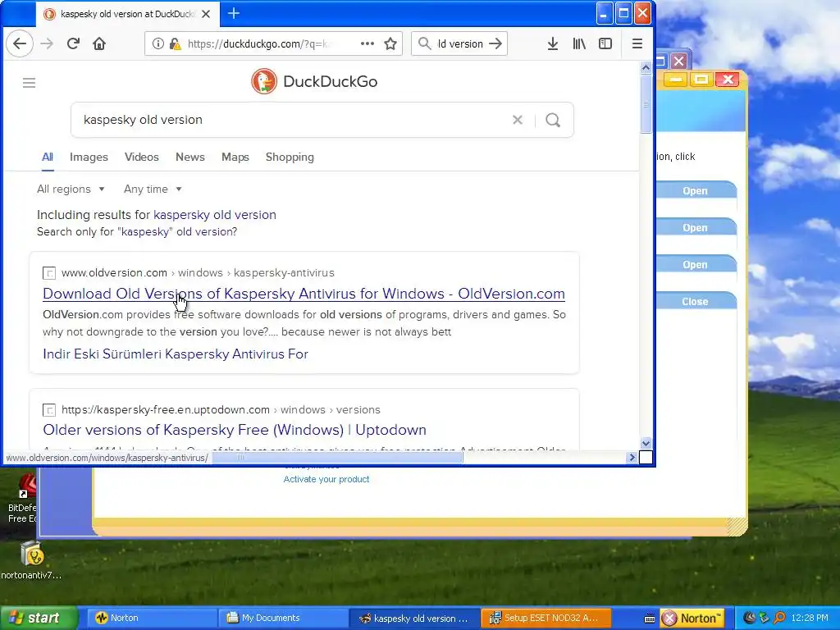Open the kaspersky old version suggestion link
Screen dimensions: 840x630
click(215, 215)
